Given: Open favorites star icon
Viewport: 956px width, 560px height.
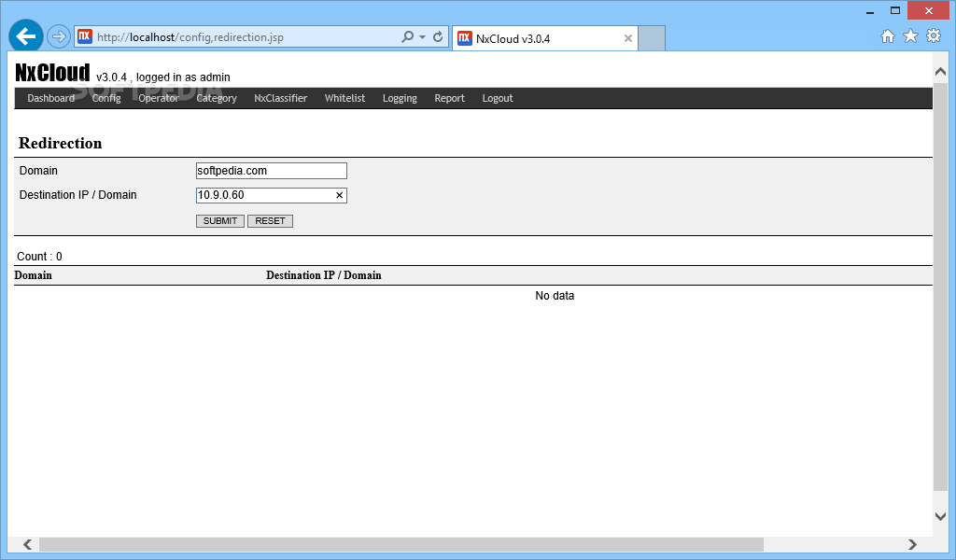Looking at the screenshot, I should pos(910,36).
